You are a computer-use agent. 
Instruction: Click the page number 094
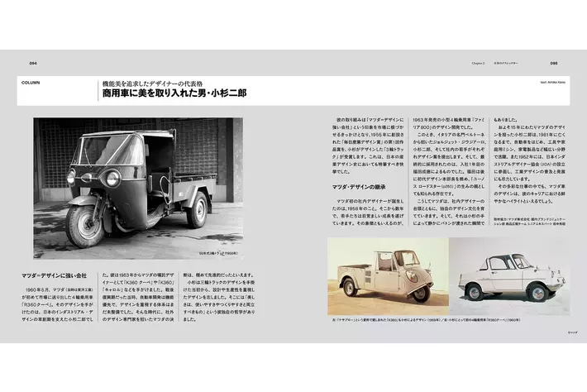pyautogui.click(x=33, y=64)
